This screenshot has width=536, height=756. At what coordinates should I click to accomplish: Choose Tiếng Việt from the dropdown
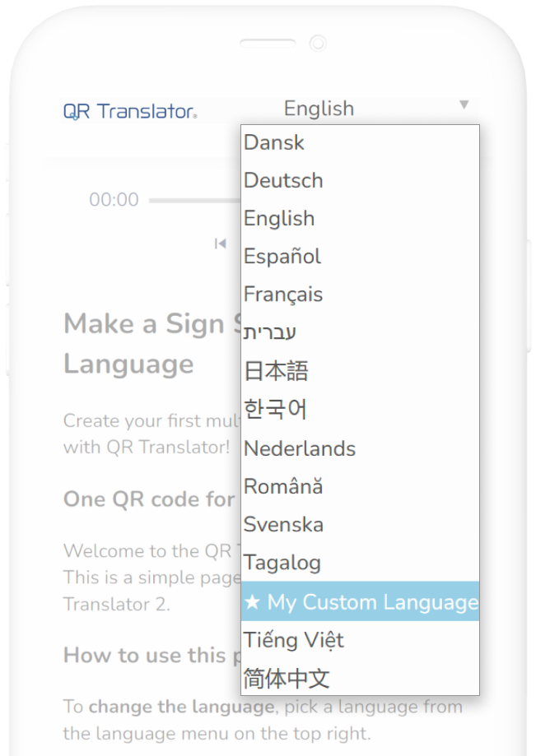[293, 640]
